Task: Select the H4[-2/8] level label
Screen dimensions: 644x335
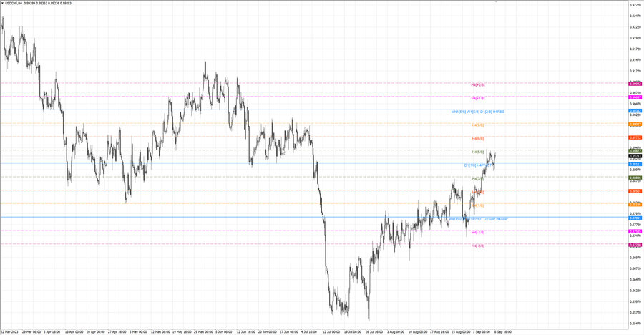Action: click(478, 246)
